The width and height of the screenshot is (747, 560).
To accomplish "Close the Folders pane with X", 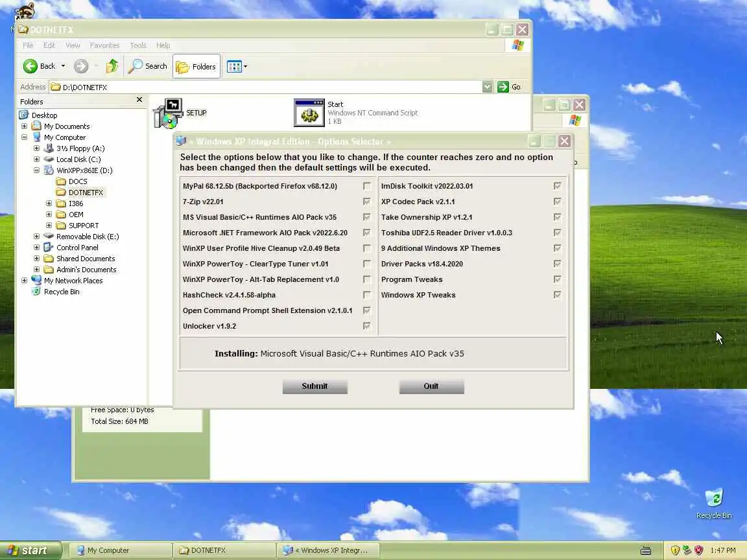I will tap(139, 100).
